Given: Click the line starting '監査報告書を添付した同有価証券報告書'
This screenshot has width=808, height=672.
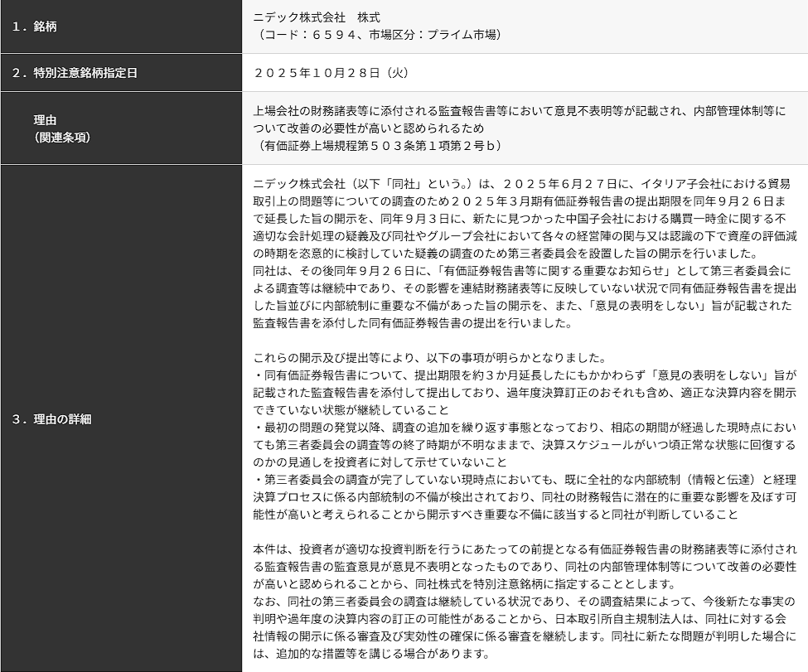Looking at the screenshot, I should pyautogui.click(x=412, y=323).
